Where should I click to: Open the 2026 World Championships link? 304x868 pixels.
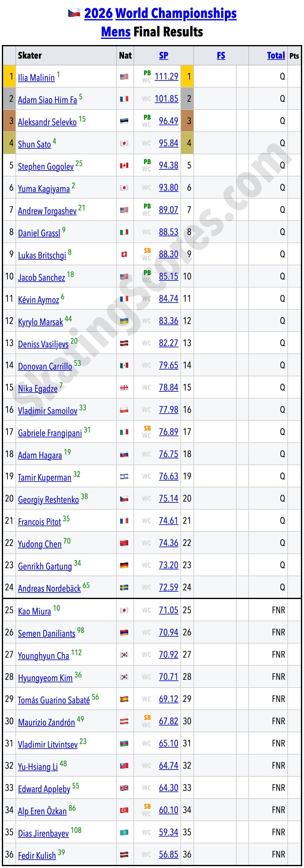[x=160, y=14]
